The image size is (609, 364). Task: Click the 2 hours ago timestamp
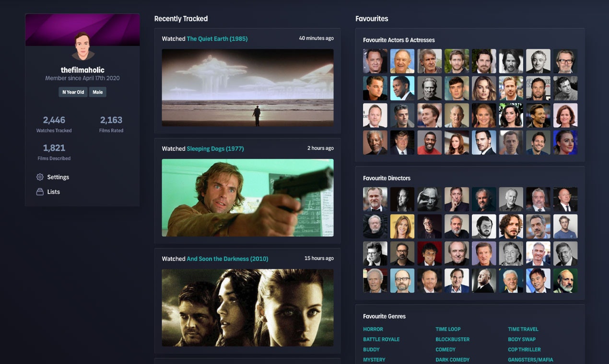pos(320,148)
